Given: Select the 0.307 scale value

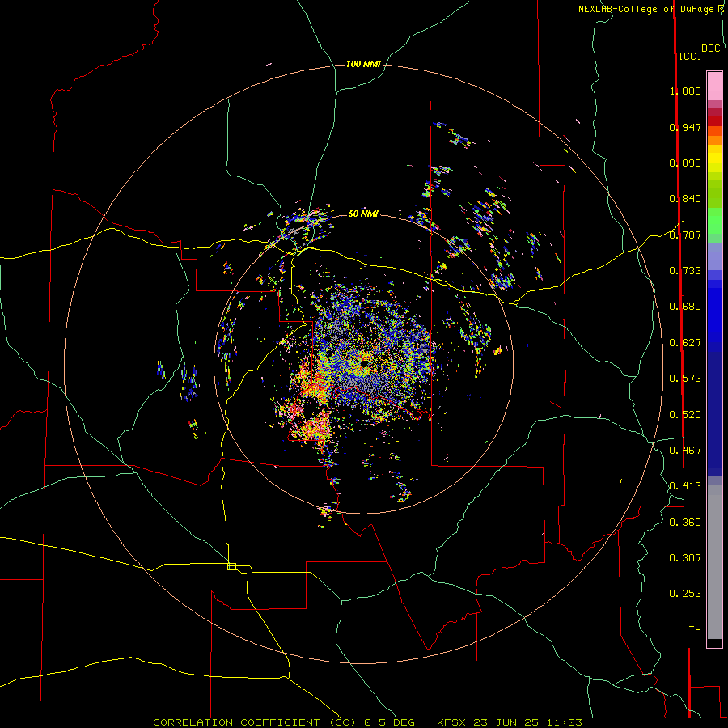Looking at the screenshot, I should pyautogui.click(x=685, y=558).
